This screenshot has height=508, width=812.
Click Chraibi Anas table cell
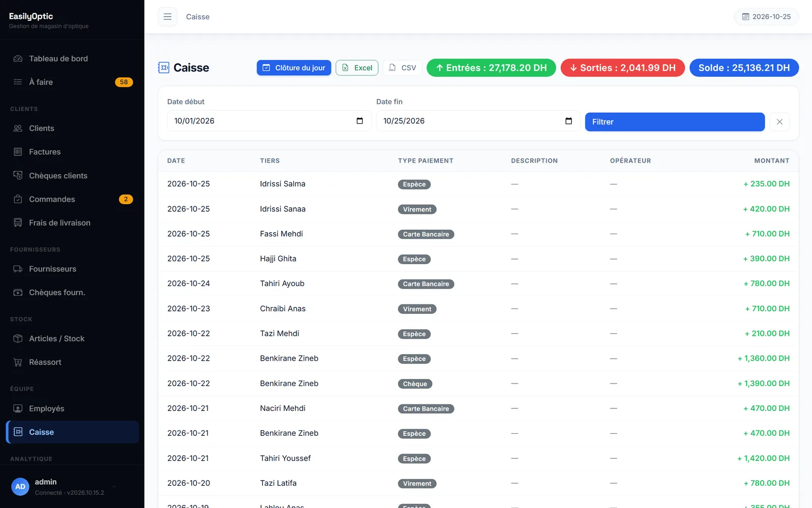point(283,308)
